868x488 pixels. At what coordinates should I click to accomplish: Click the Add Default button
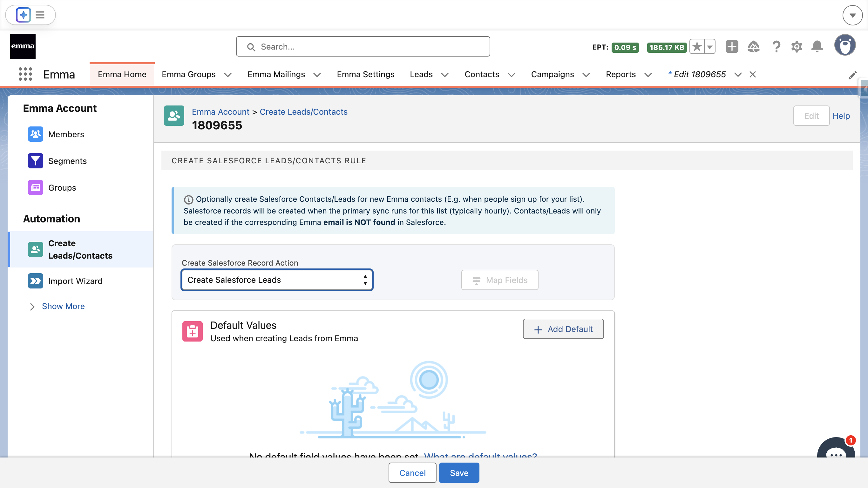[563, 329]
